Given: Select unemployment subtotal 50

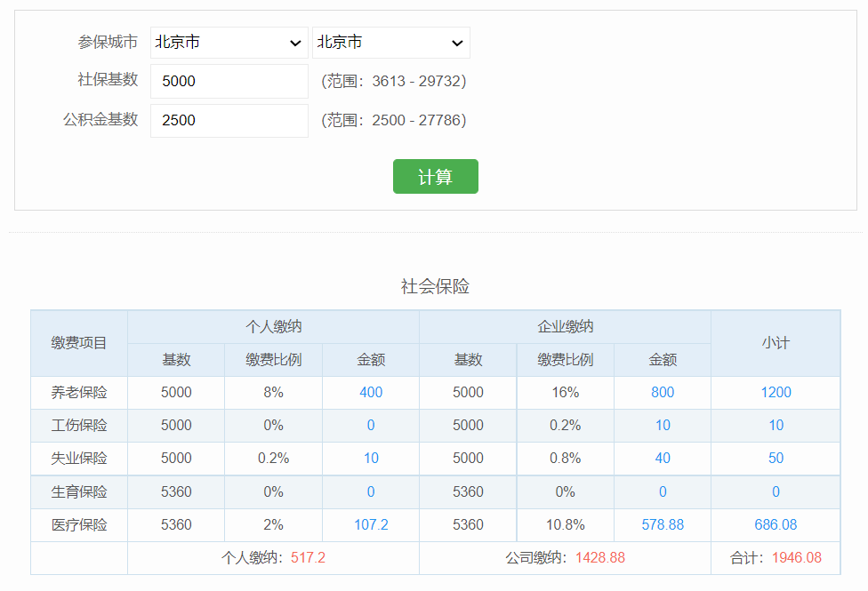Looking at the screenshot, I should (776, 458).
